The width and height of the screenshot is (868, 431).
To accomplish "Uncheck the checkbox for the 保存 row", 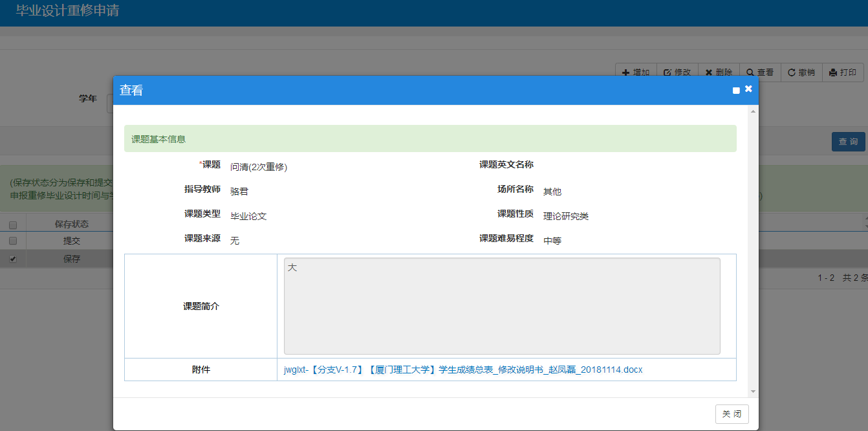I will (13, 259).
